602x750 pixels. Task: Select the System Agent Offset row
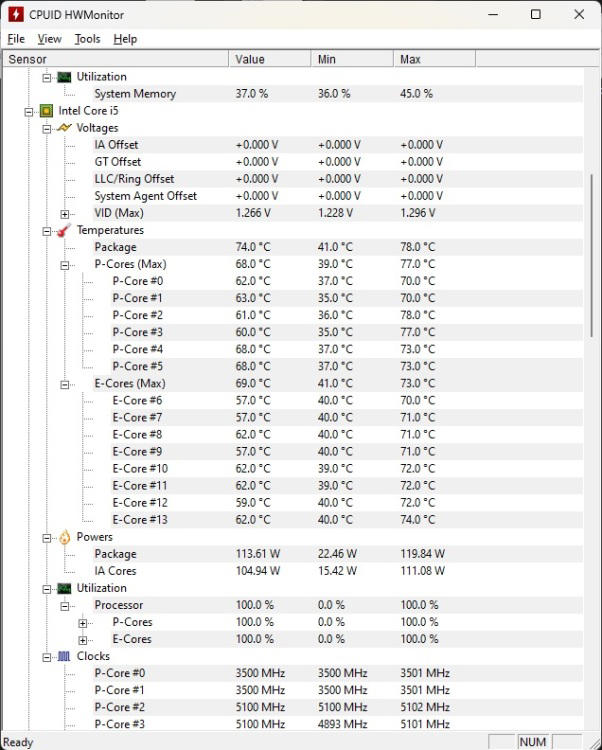click(338, 196)
